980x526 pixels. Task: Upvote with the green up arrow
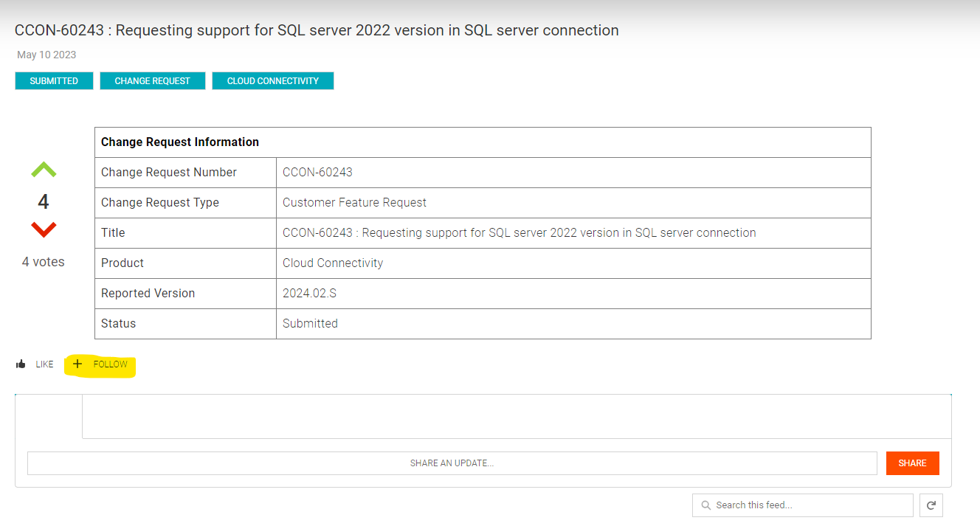pos(44,170)
